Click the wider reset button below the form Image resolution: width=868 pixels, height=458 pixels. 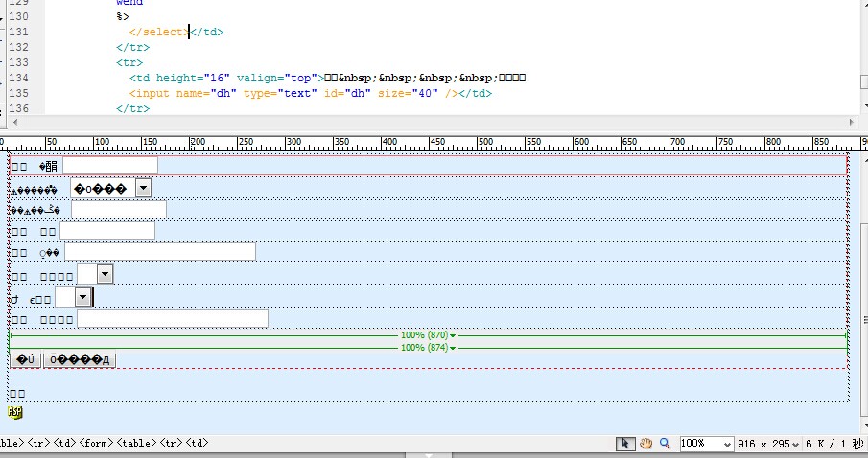80,359
